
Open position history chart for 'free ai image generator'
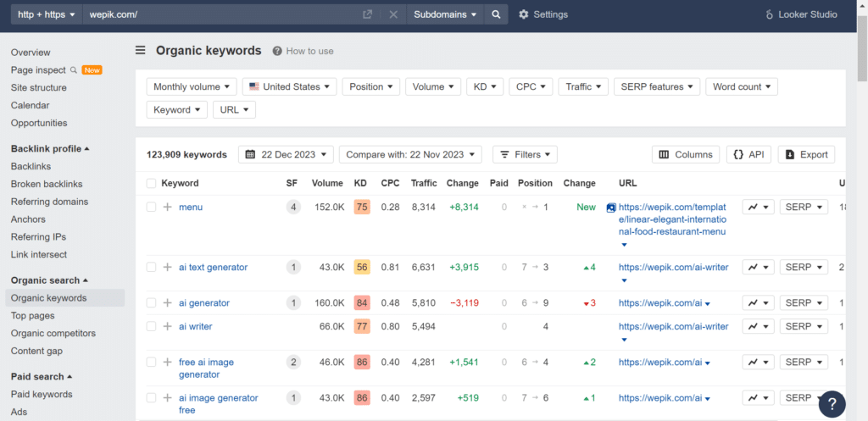(758, 363)
